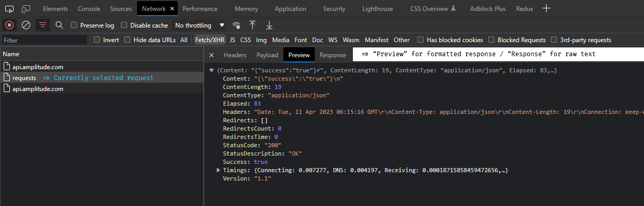The height and width of the screenshot is (206, 644).
Task: Filter by Other requests
Action: (402, 40)
